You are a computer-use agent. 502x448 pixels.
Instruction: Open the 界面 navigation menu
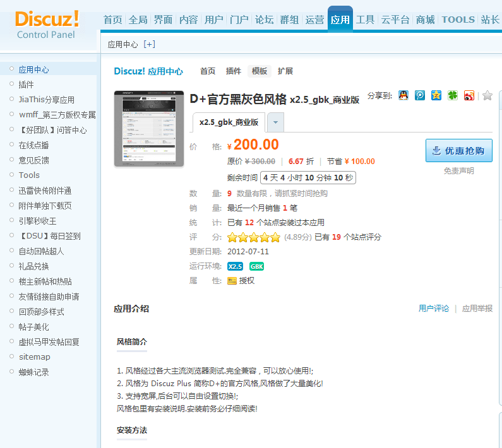(x=164, y=20)
